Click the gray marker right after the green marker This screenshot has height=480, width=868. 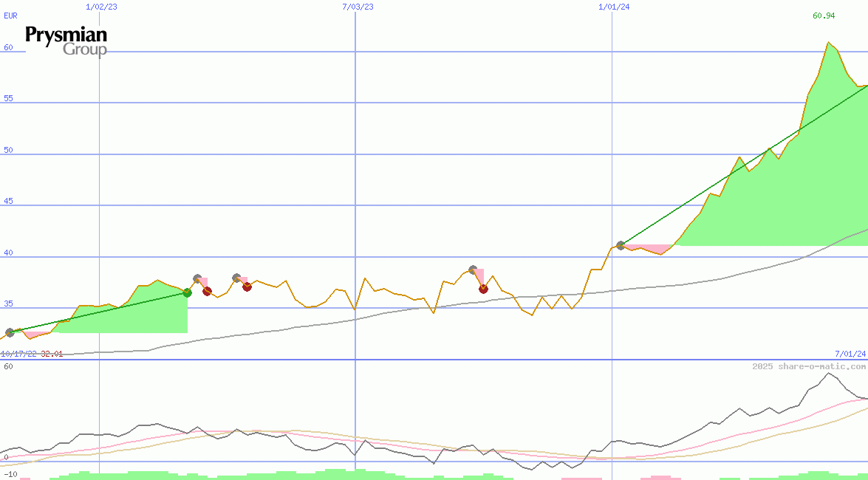(197, 279)
